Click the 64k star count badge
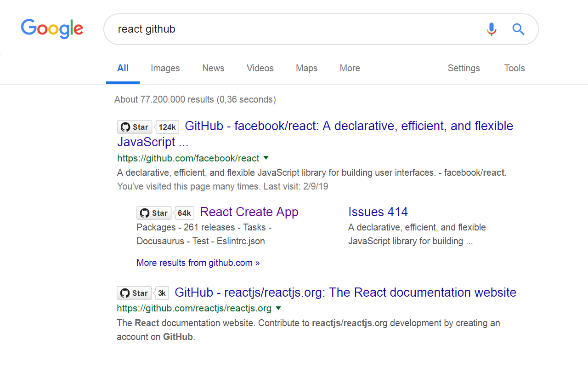The image size is (588, 368). (x=184, y=213)
